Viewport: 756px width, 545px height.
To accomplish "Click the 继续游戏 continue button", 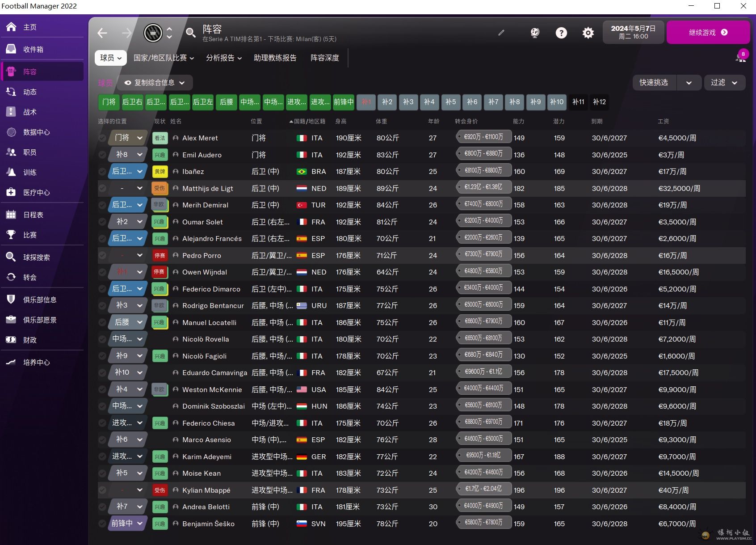I will [708, 32].
